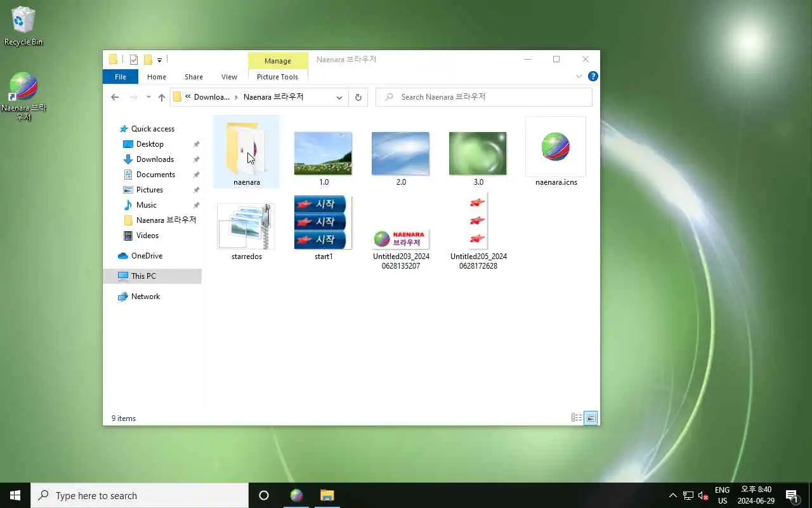Viewport: 812px width, 508px height.
Task: Click the Properties quick access toolbar icon
Action: point(134,60)
